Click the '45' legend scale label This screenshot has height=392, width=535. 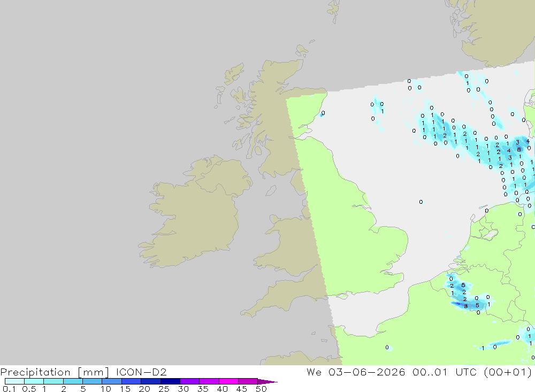[x=242, y=389]
